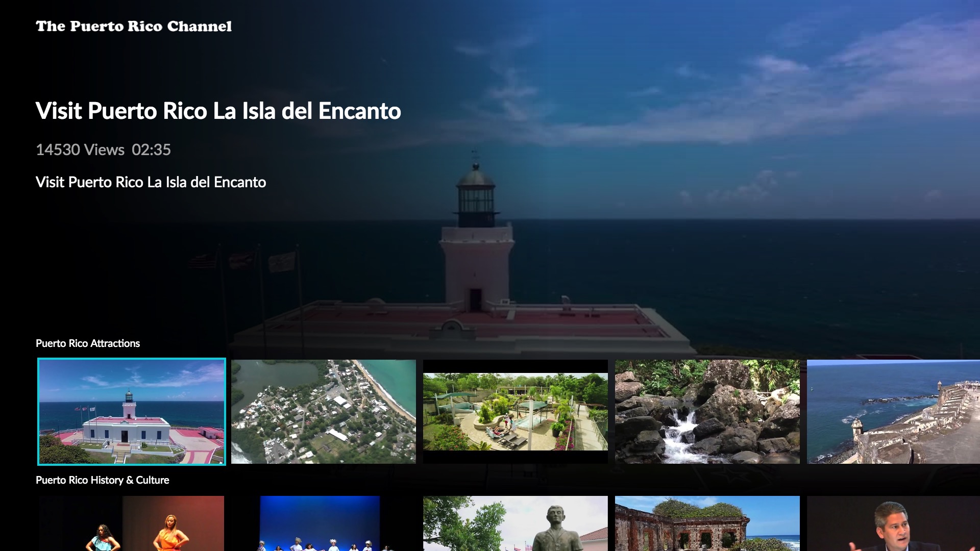Image resolution: width=980 pixels, height=551 pixels.
Task: Select the bronze statue video thumbnail
Action: point(516,523)
